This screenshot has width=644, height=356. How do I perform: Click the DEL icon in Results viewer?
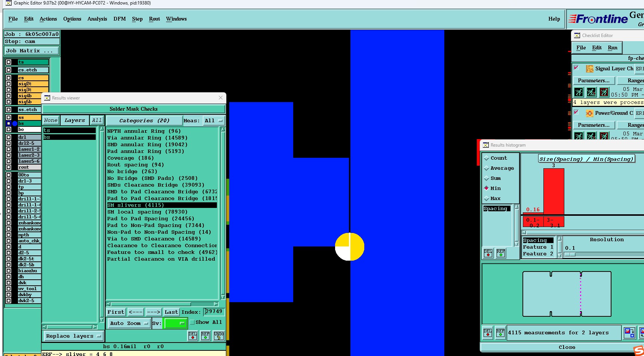[193, 335]
